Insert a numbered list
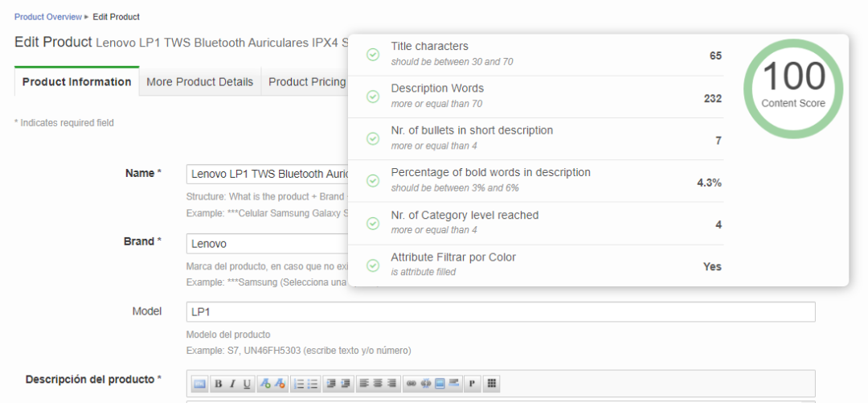Image resolution: width=868 pixels, height=403 pixels. (299, 384)
